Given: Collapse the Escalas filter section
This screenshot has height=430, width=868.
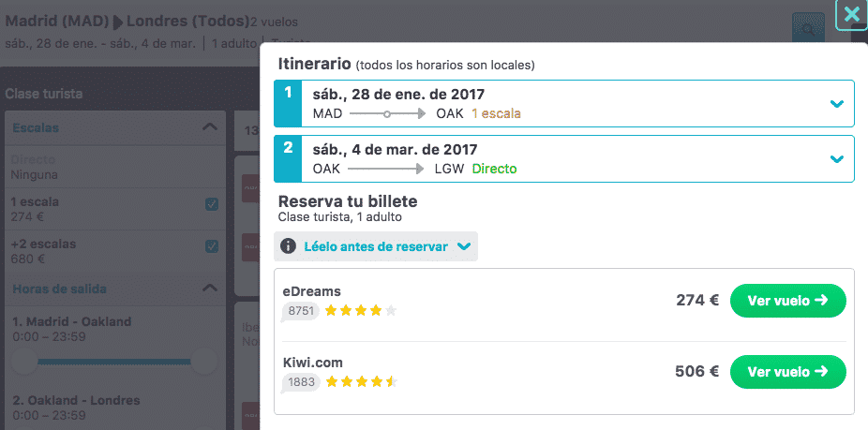Looking at the screenshot, I should 209,126.
